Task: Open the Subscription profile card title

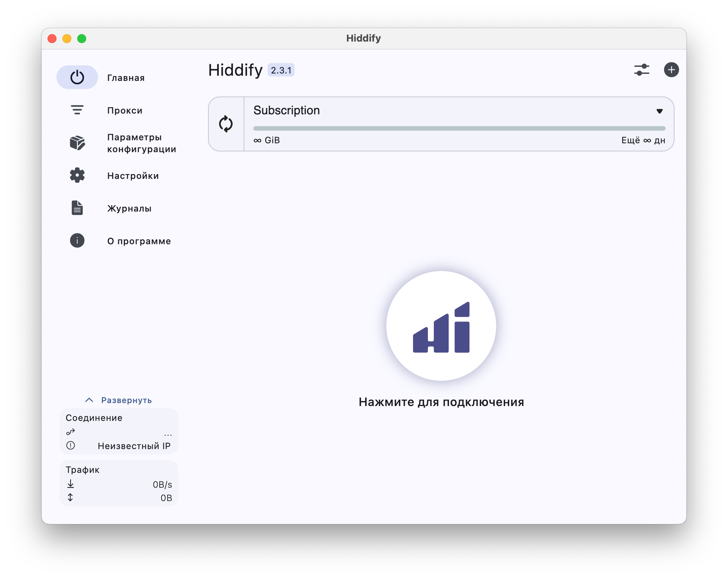Action: (x=286, y=110)
